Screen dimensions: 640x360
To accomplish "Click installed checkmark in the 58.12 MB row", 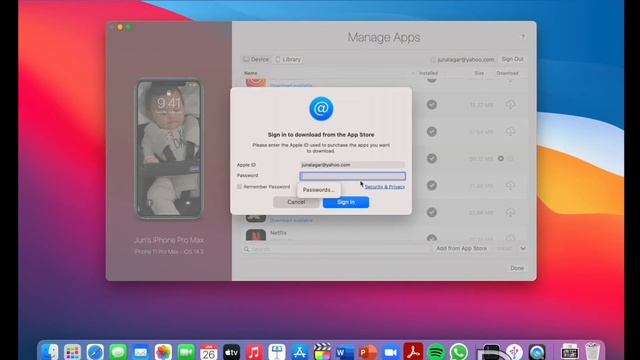I will tap(432, 158).
